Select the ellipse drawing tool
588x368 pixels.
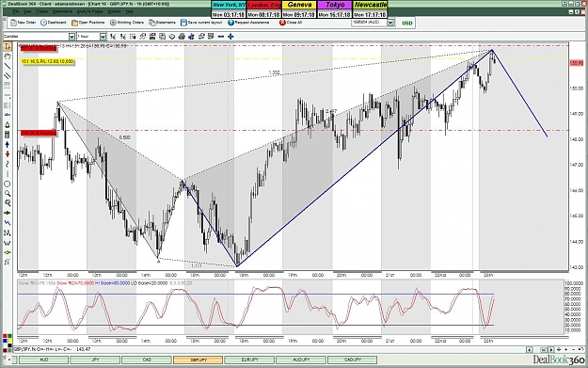point(8,184)
